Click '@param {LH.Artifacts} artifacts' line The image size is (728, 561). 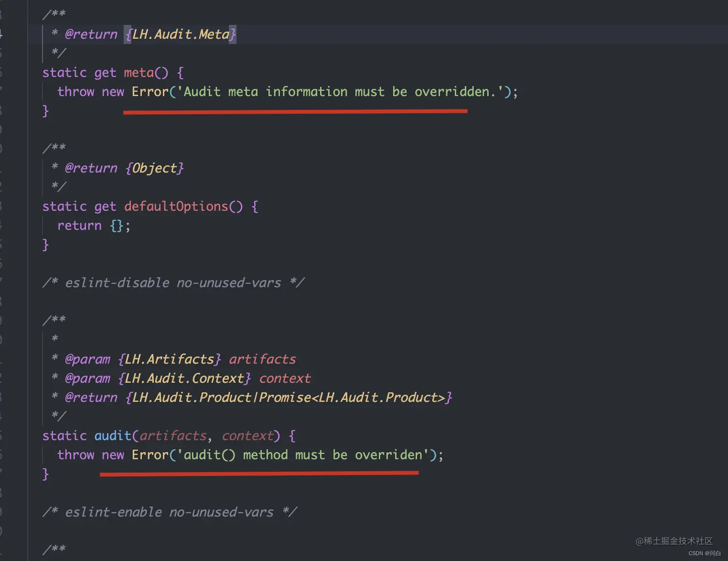(173, 359)
